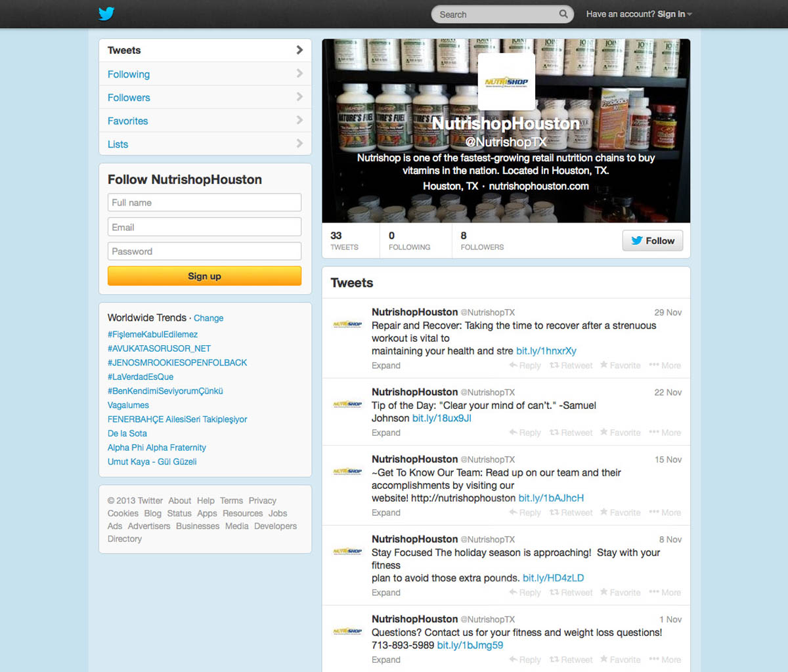This screenshot has height=672, width=788.
Task: Click the Twitter bird logo in header
Action: pyautogui.click(x=106, y=14)
